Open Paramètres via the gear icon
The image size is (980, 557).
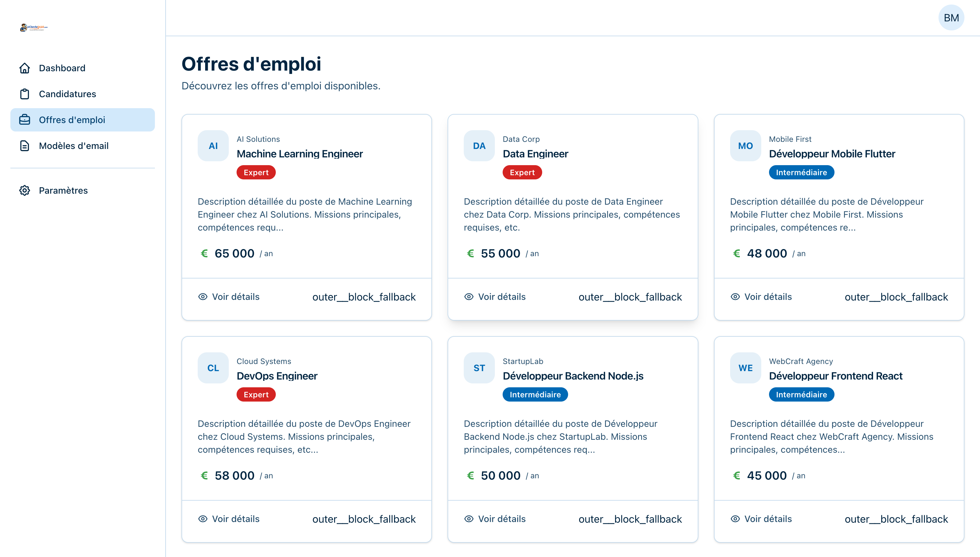click(x=24, y=190)
